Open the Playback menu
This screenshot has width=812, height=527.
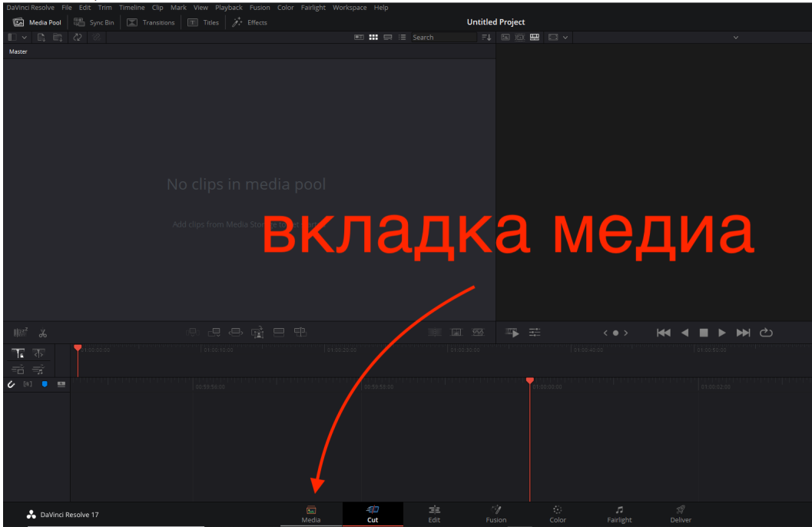pyautogui.click(x=228, y=7)
